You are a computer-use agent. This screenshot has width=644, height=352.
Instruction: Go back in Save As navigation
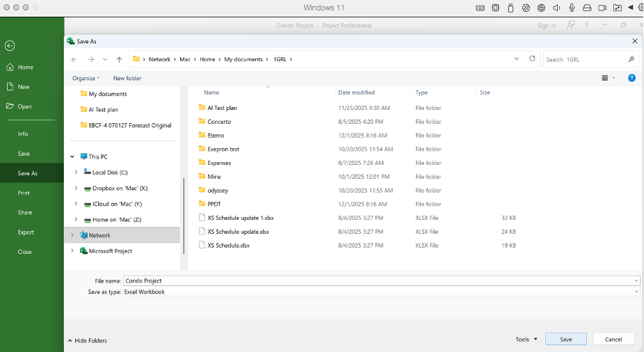click(74, 60)
